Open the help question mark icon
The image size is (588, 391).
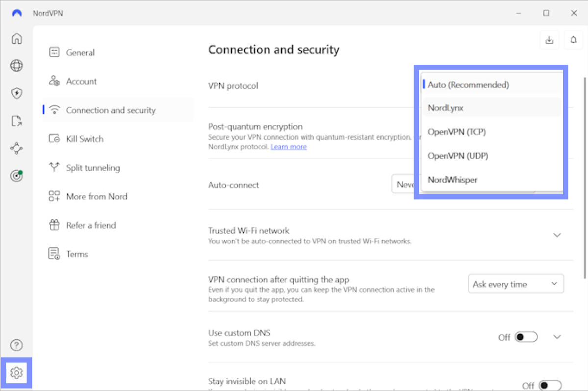(17, 345)
